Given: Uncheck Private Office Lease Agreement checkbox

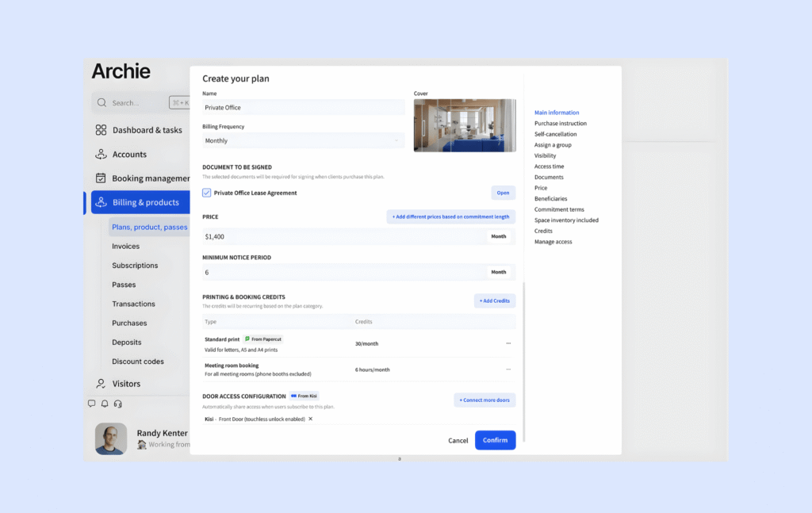Looking at the screenshot, I should point(207,193).
